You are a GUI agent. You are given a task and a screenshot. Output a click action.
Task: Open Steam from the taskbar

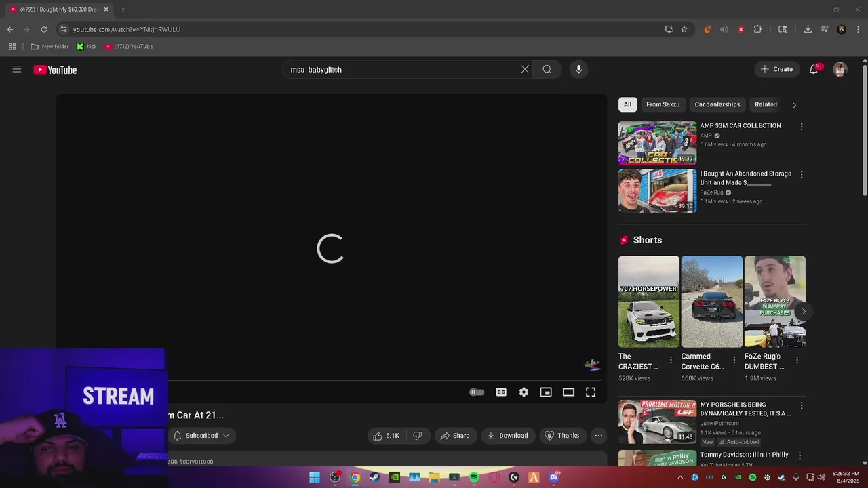click(374, 477)
